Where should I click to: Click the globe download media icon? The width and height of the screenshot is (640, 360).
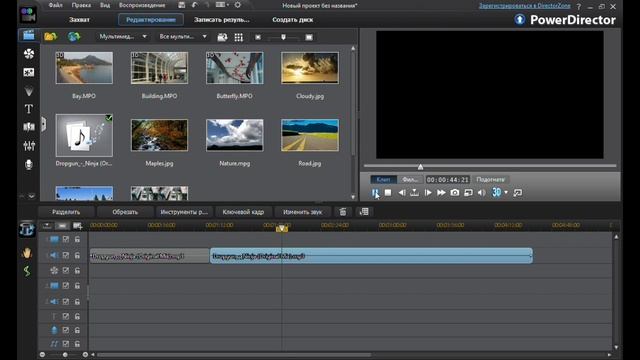pyautogui.click(x=74, y=37)
